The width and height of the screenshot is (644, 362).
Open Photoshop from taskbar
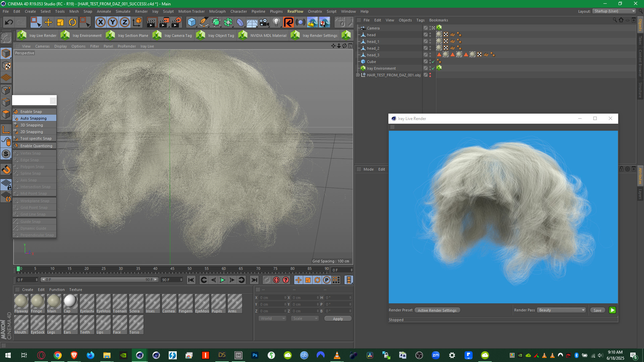[x=255, y=355]
